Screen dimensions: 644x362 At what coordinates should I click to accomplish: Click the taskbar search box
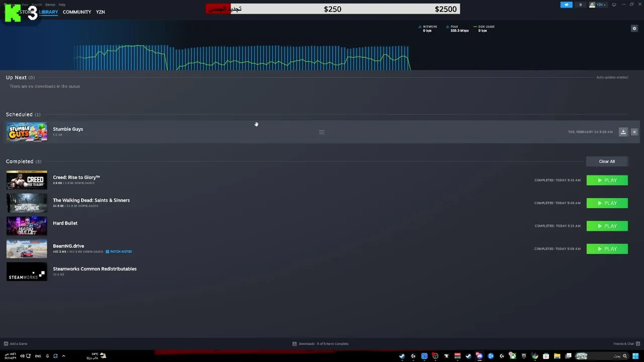(x=602, y=356)
